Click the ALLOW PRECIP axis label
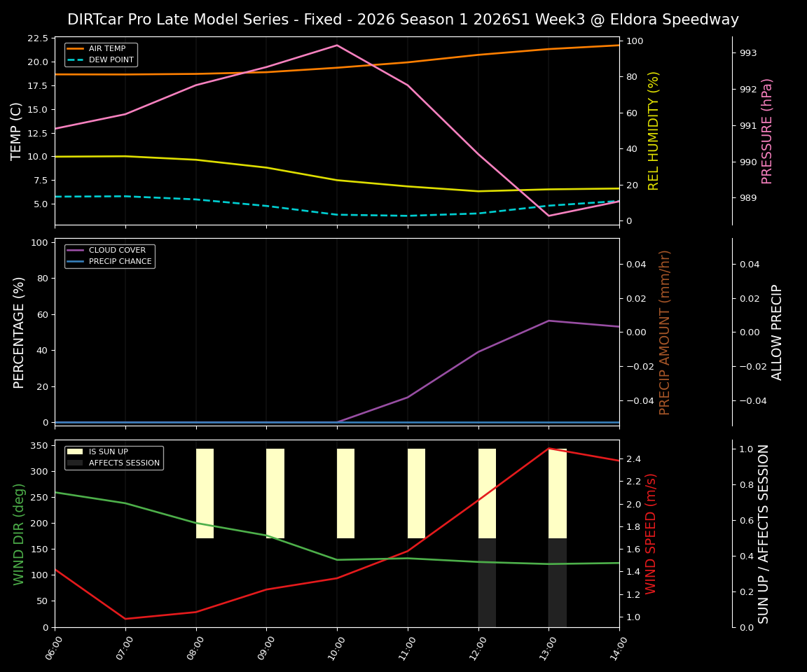The width and height of the screenshot is (807, 672). (x=778, y=330)
